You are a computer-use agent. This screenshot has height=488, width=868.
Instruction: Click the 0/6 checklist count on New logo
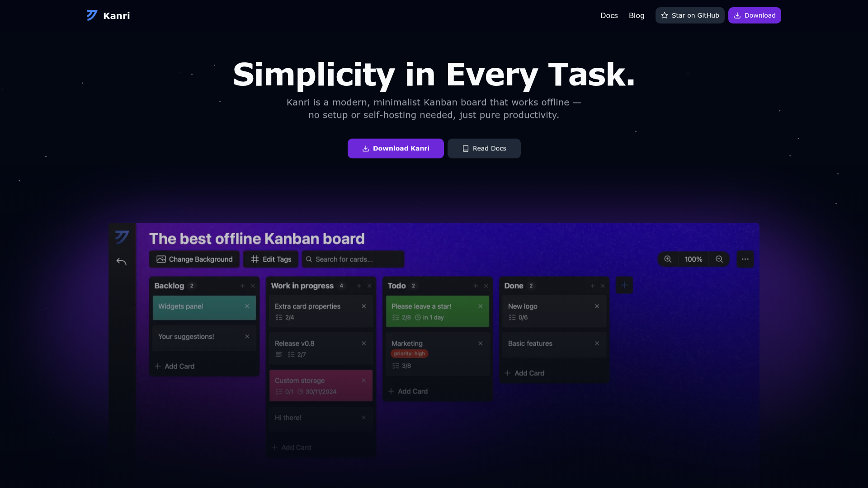(x=518, y=318)
